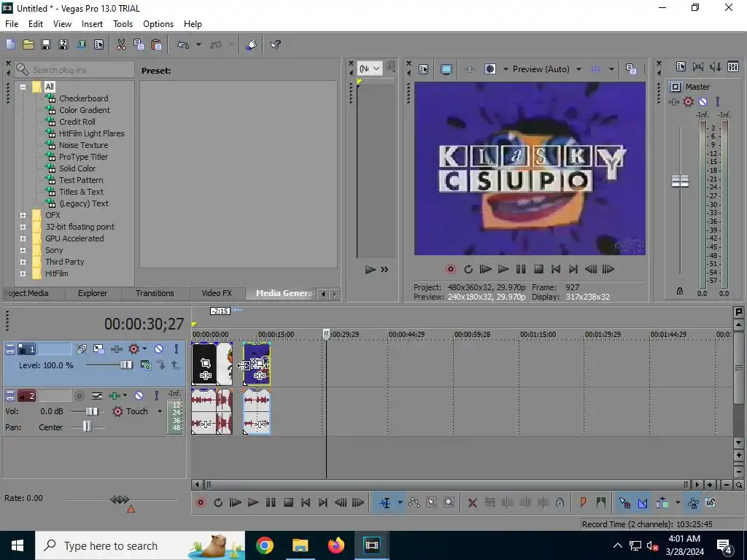Click the Split Screen View icon in preview
Screen dimensions: 747x560
(489, 69)
